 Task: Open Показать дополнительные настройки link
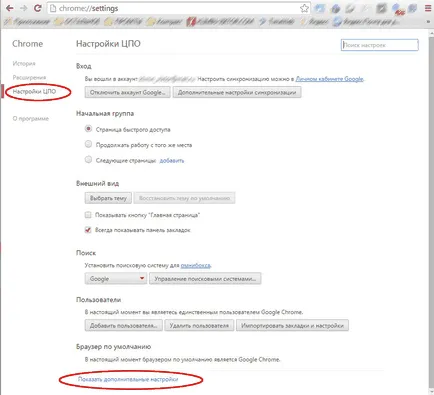[x=128, y=379]
